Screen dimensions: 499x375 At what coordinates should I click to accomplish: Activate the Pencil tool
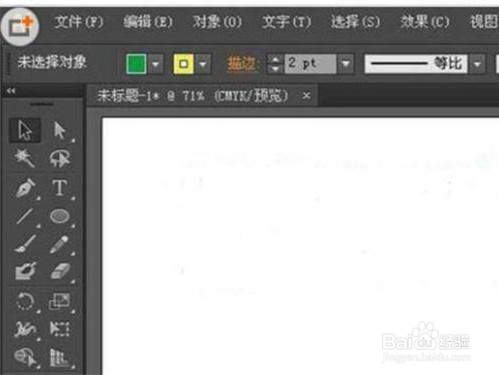60,244
